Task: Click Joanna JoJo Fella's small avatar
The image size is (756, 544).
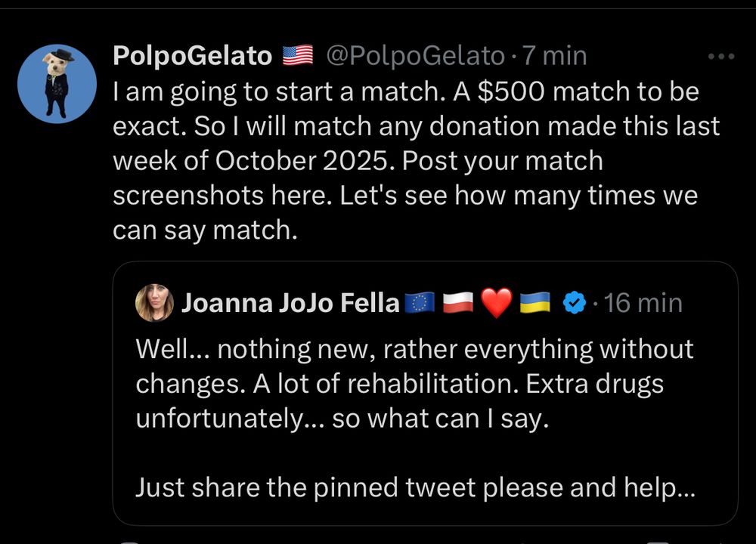Action: 154,303
